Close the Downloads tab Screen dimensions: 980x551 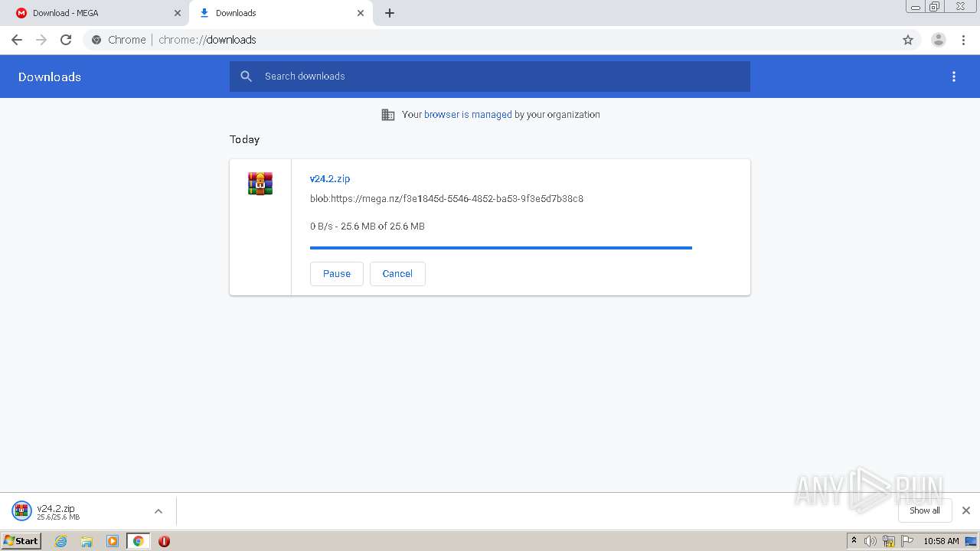point(361,13)
